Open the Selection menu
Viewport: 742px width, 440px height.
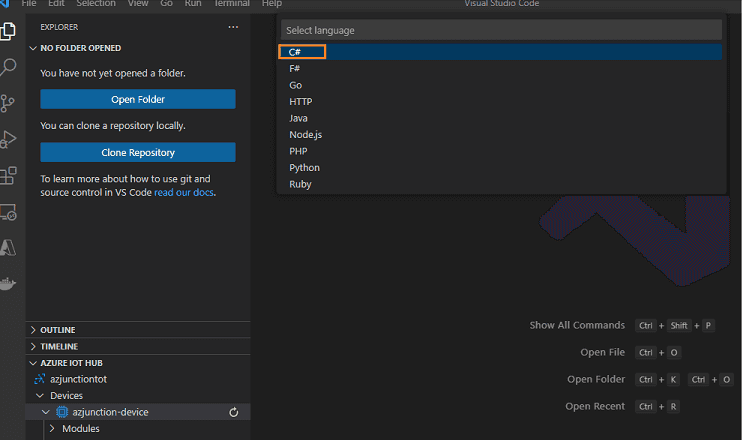[96, 4]
